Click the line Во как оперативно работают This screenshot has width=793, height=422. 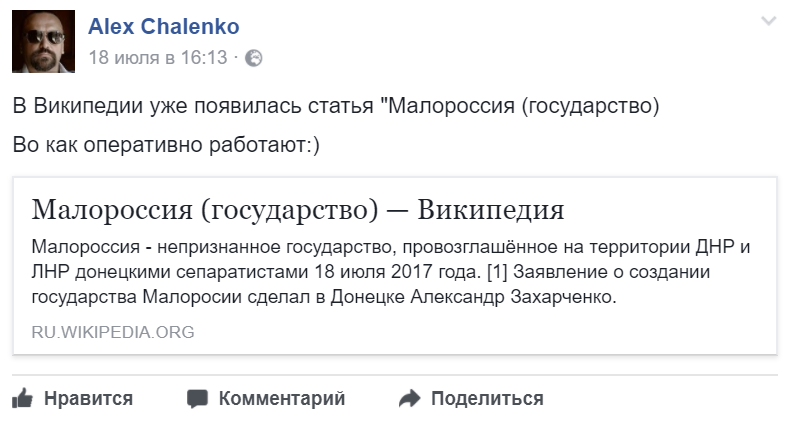coord(166,145)
